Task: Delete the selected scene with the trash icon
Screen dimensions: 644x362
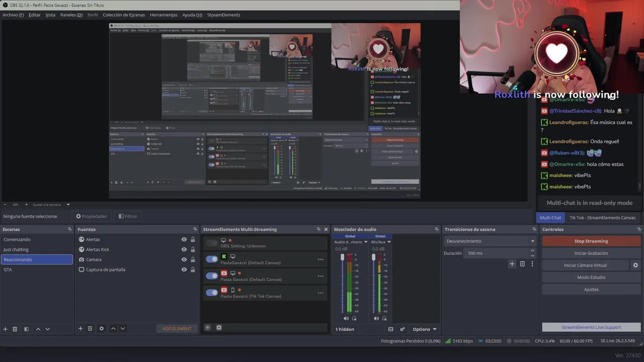Action: (15, 329)
